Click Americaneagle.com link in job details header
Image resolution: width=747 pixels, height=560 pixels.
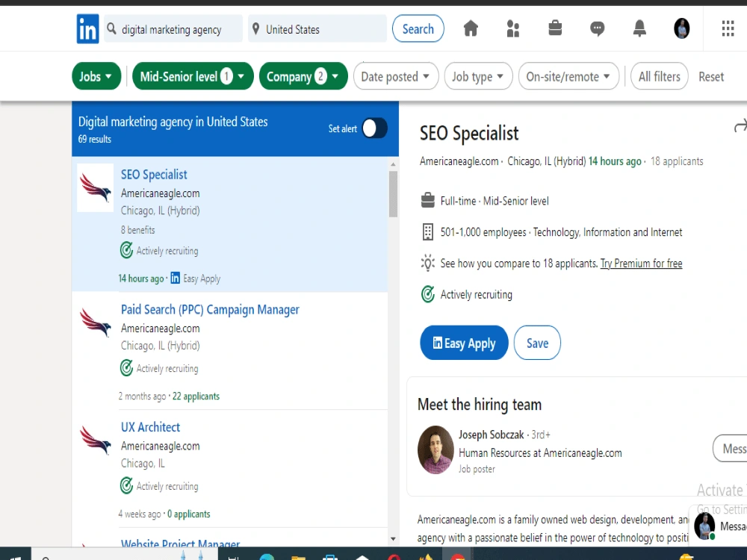[459, 161]
